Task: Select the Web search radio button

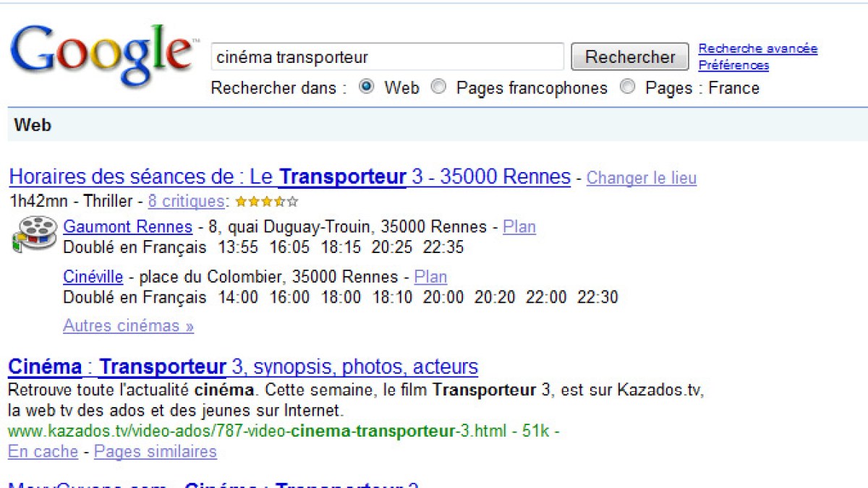Action: [x=367, y=87]
